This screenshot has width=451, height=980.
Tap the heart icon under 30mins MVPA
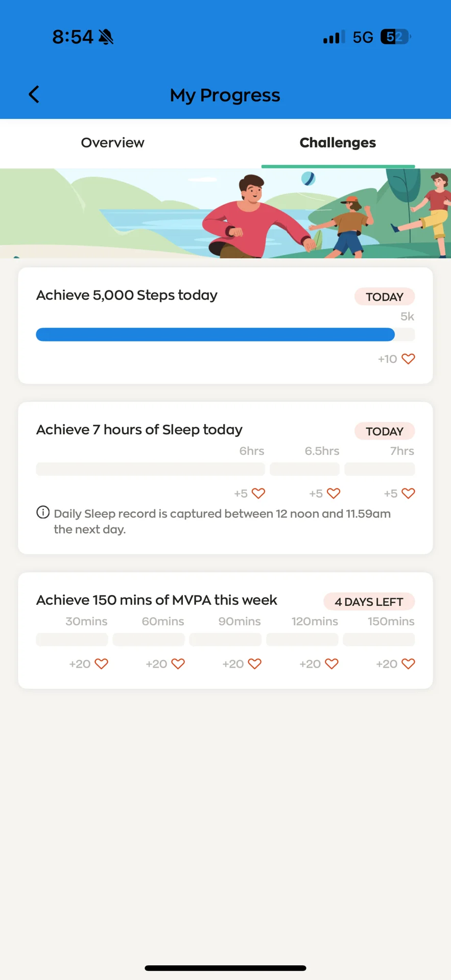pos(102,664)
